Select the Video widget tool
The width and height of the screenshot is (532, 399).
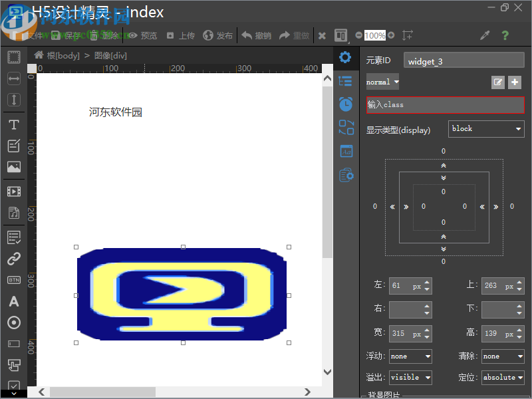pos(13,192)
